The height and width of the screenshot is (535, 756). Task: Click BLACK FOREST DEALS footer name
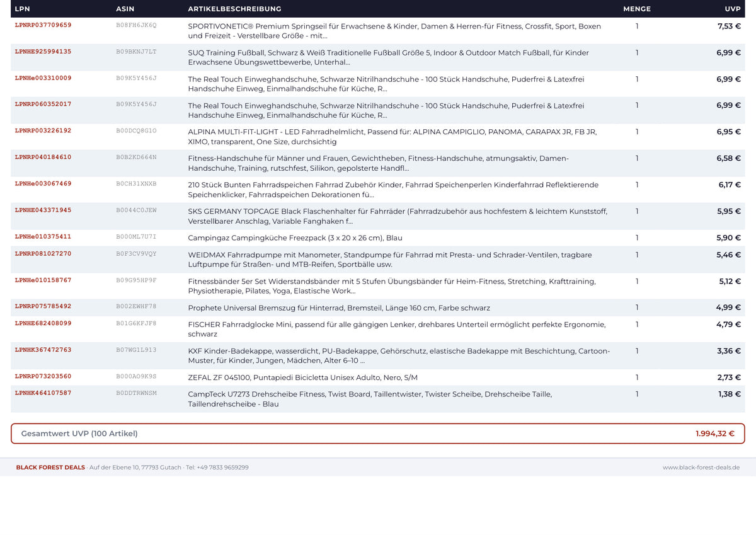click(50, 468)
